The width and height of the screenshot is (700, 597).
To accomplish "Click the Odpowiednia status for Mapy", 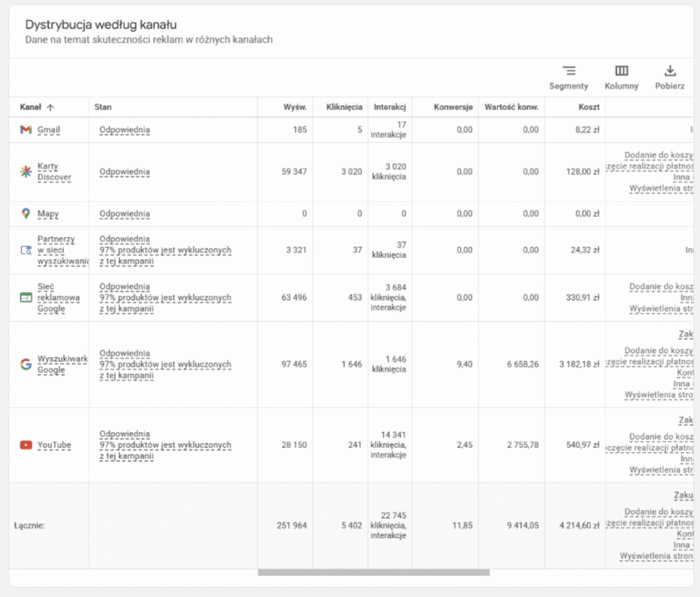I will [x=124, y=213].
